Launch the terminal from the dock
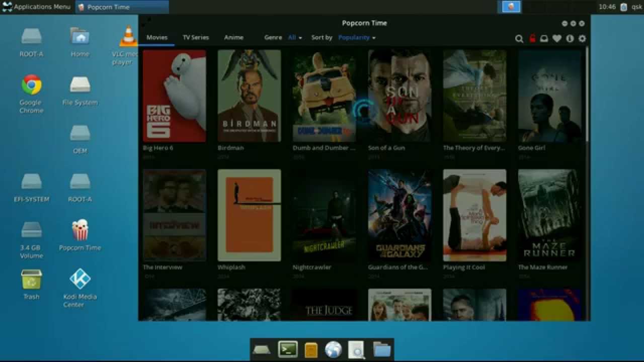This screenshot has width=644, height=362. pyautogui.click(x=288, y=349)
